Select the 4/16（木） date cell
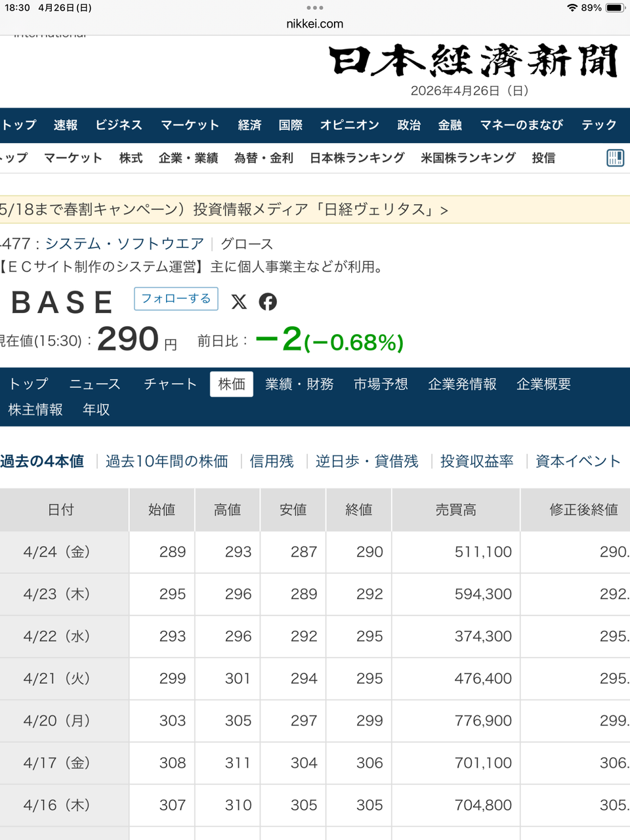Image resolution: width=630 pixels, height=840 pixels. (64, 805)
